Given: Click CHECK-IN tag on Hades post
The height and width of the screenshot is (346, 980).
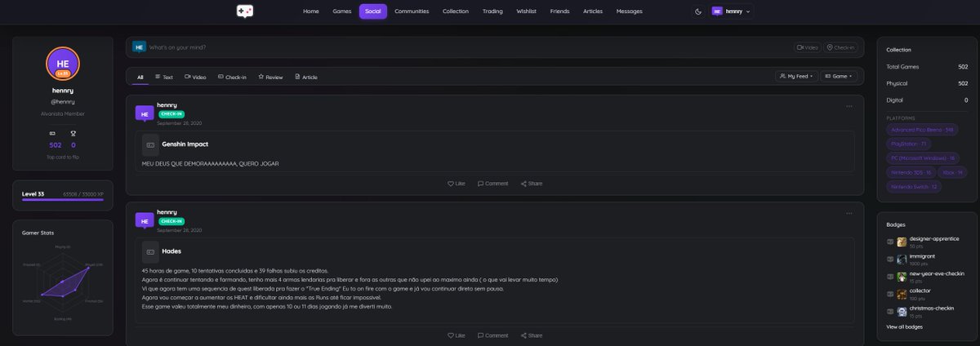Looking at the screenshot, I should (x=171, y=221).
